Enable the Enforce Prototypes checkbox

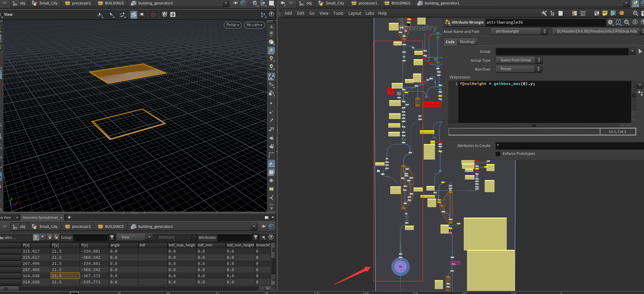[x=498, y=154]
